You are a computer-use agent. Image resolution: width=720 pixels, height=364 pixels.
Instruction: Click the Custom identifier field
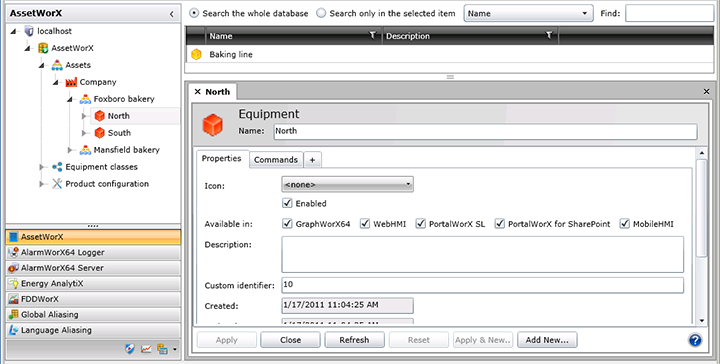[483, 285]
